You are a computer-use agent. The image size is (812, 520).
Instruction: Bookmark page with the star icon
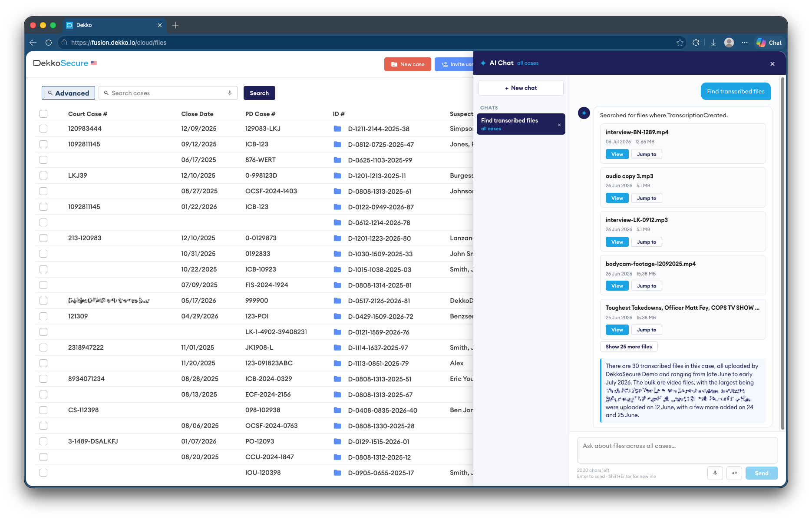(680, 43)
